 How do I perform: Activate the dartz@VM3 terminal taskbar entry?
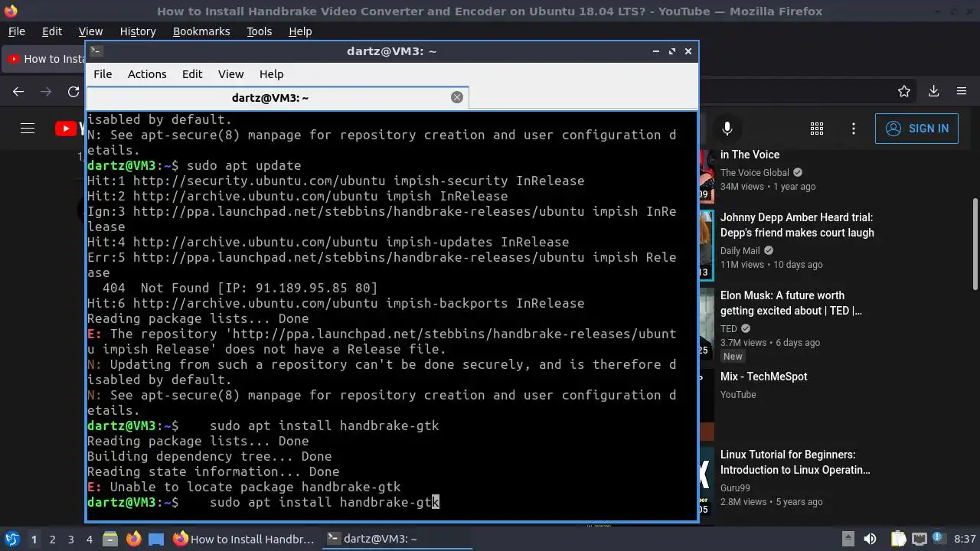pyautogui.click(x=395, y=539)
